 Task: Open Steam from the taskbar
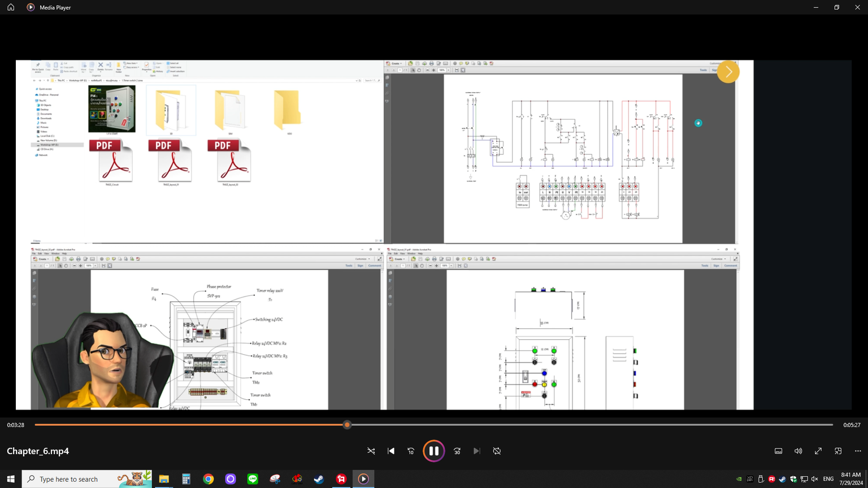point(319,479)
